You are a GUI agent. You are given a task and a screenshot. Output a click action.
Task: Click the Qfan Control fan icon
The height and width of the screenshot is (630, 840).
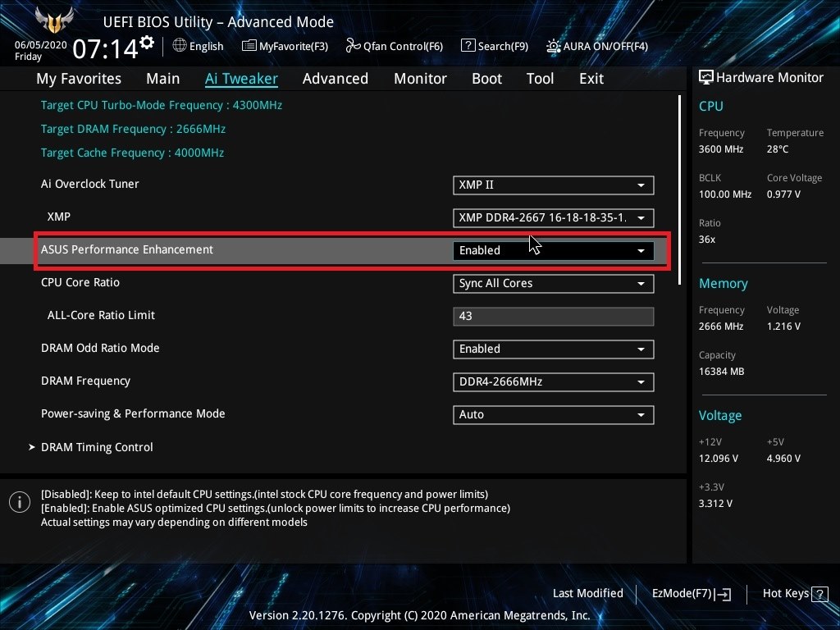pos(353,46)
